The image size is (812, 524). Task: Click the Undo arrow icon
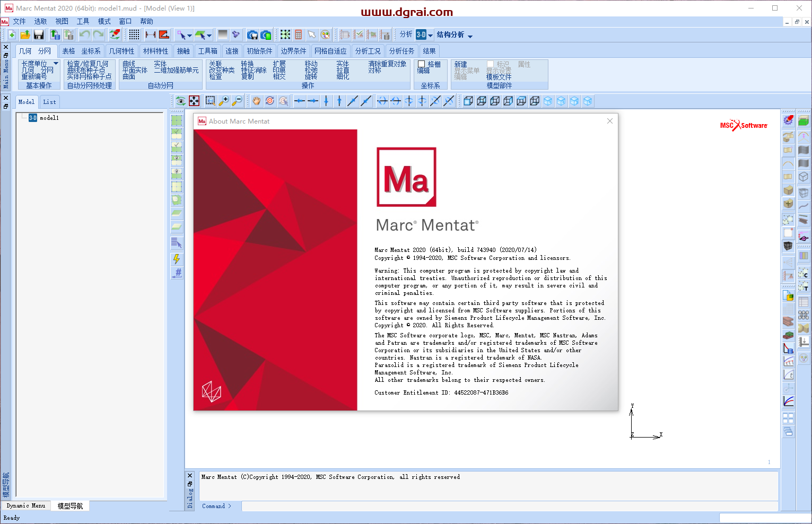tap(84, 34)
